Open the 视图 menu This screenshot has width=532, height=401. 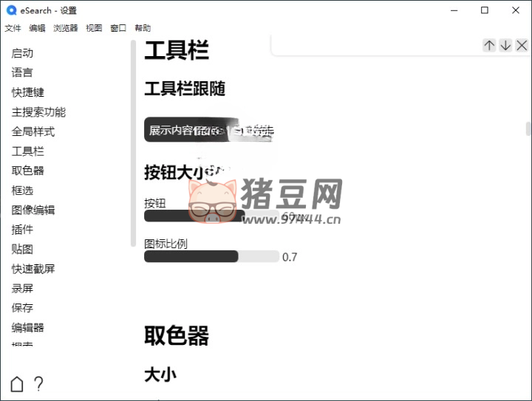tap(94, 28)
